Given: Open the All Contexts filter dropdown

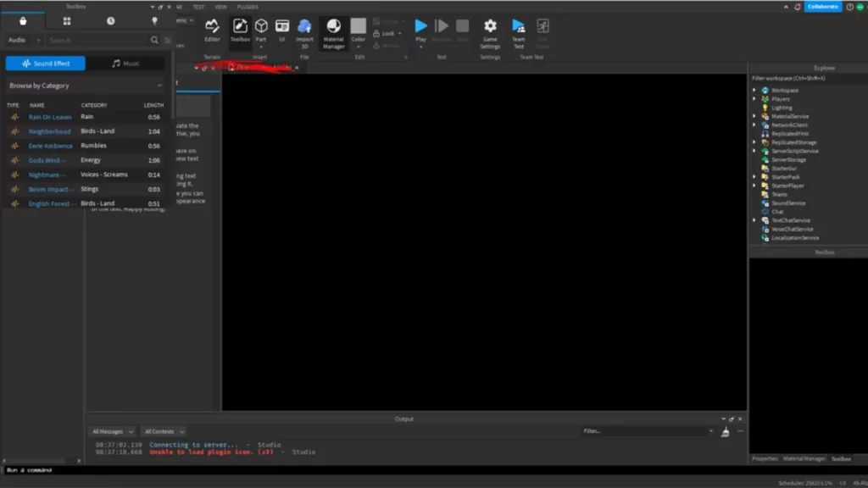Looking at the screenshot, I should [x=164, y=431].
